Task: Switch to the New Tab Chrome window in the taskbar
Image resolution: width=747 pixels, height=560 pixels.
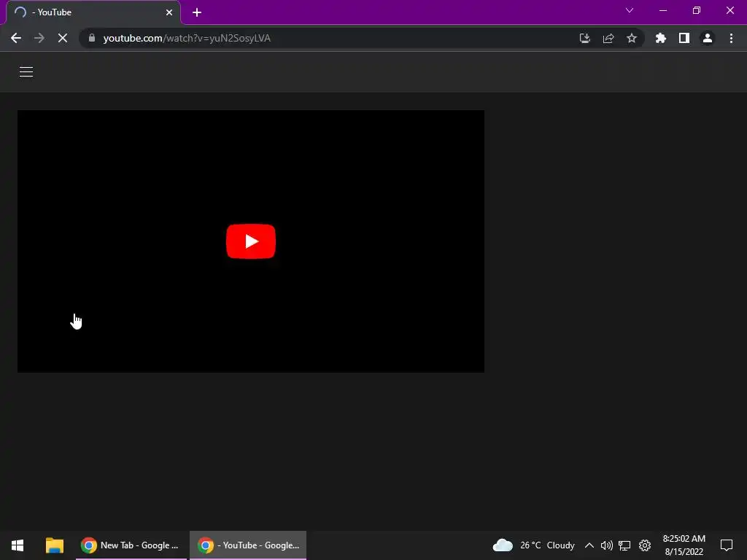Action: point(131,545)
